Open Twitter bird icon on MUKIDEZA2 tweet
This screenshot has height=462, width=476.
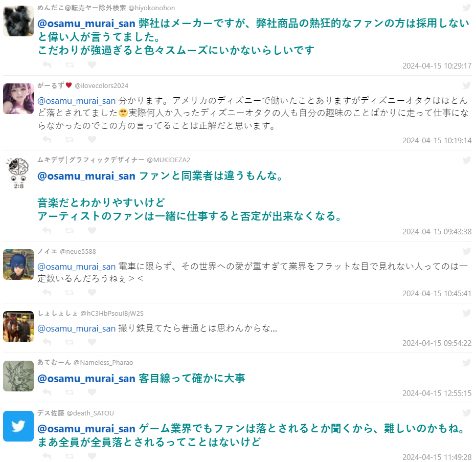click(x=466, y=160)
